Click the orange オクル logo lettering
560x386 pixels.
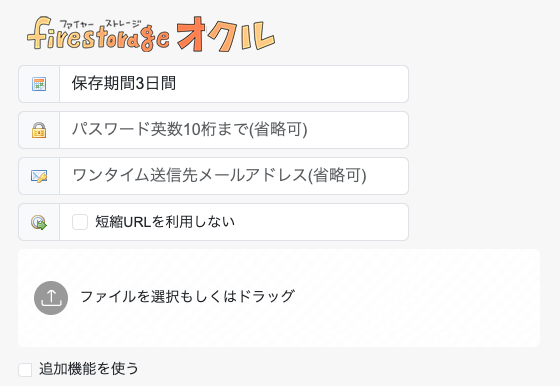pyautogui.click(x=226, y=34)
